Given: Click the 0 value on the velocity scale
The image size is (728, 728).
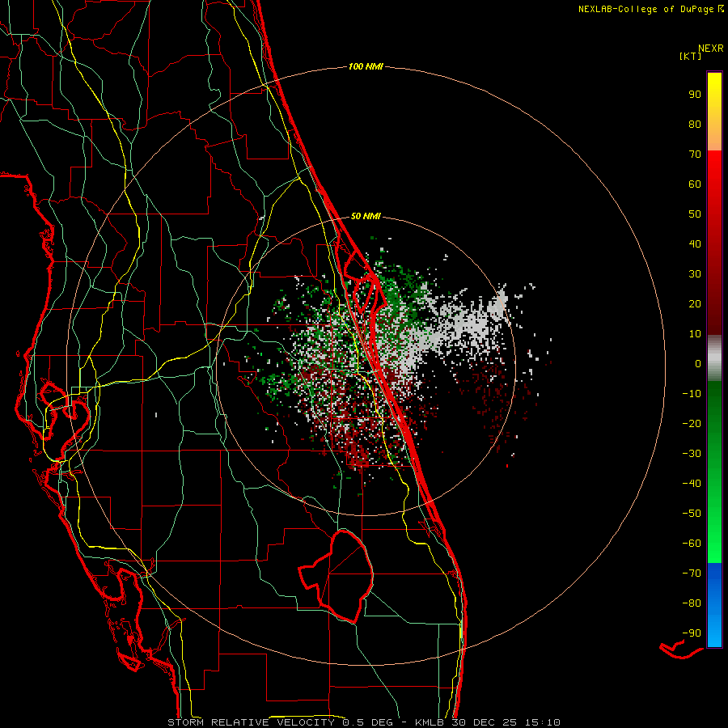Looking at the screenshot, I should pyautogui.click(x=698, y=363).
